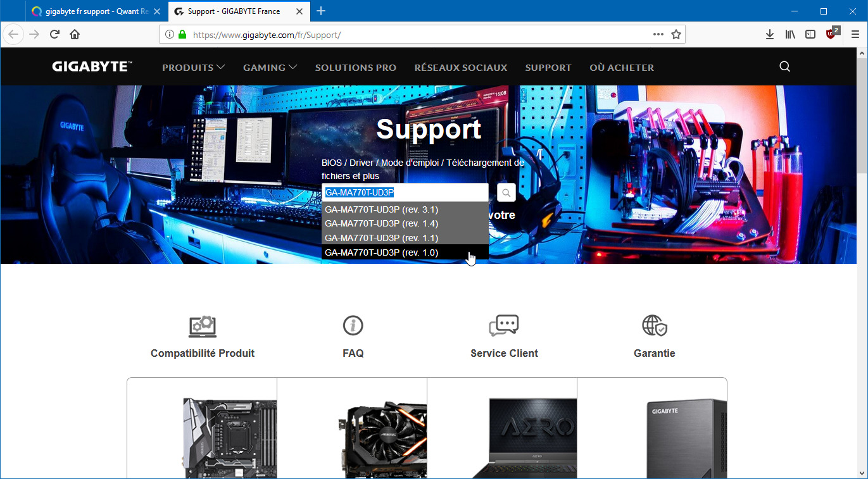This screenshot has height=479, width=868.
Task: Show site information icon in the address bar
Action: click(x=169, y=34)
